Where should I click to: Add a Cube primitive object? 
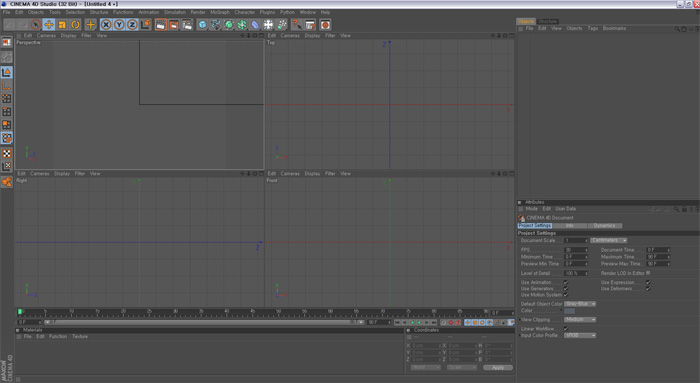click(x=202, y=25)
